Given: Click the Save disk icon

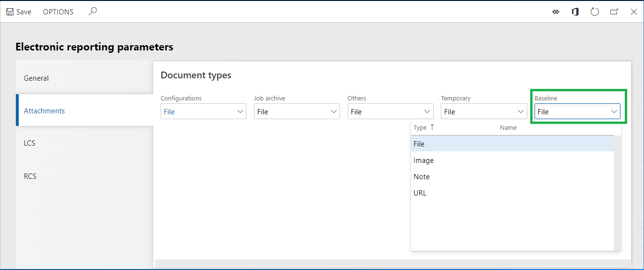Looking at the screenshot, I should point(10,12).
